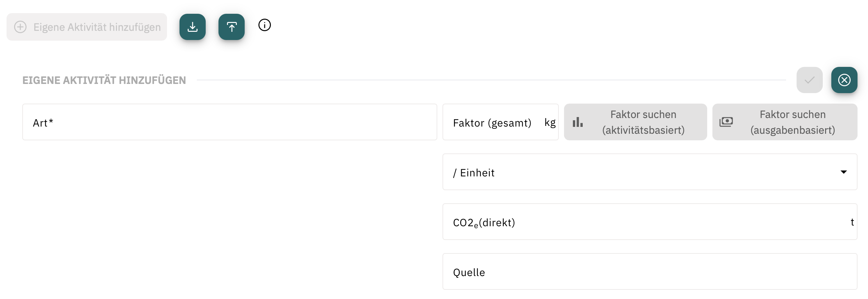The height and width of the screenshot is (299, 868).
Task: Expand the Einheit dropdown arrow
Action: [x=843, y=172]
